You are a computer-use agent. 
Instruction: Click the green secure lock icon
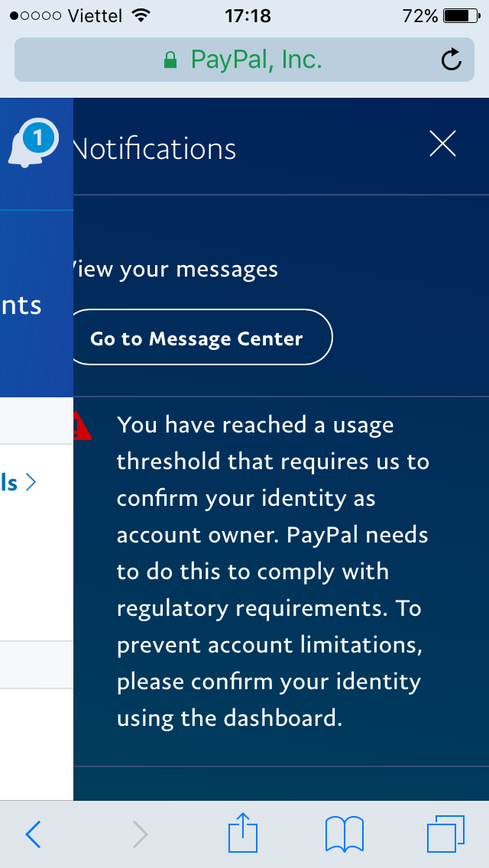tap(171, 60)
